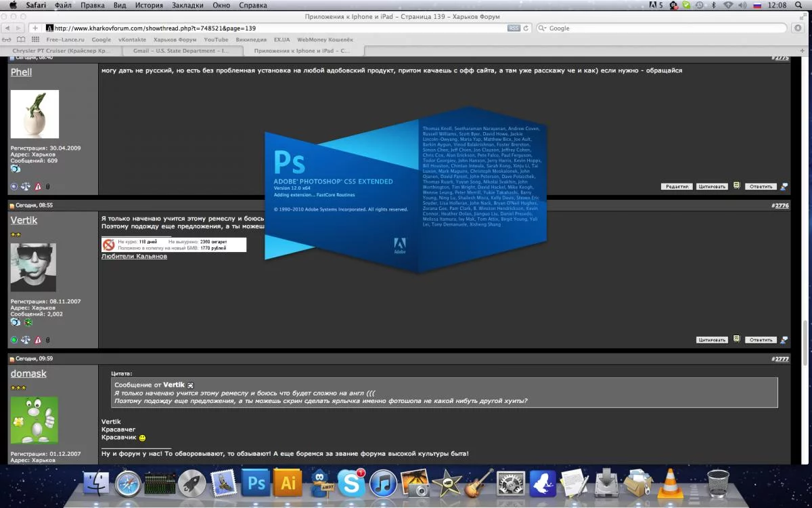Open Skype from the Dock
This screenshot has height=508, width=812.
tap(351, 483)
